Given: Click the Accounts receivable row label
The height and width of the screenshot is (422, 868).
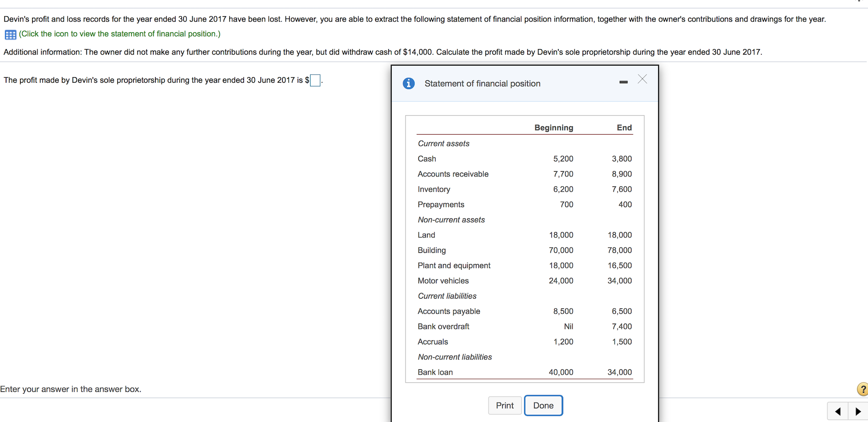Looking at the screenshot, I should (453, 174).
